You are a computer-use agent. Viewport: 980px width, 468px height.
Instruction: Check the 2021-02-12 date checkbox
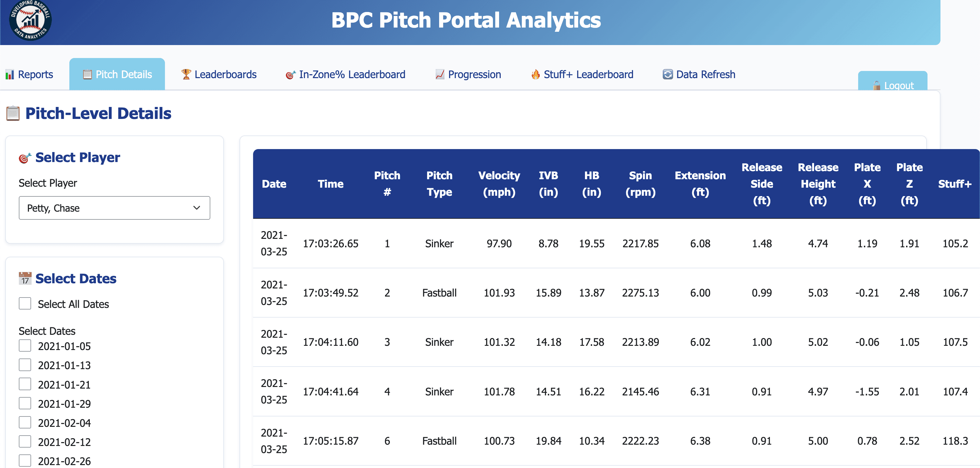tap(25, 441)
